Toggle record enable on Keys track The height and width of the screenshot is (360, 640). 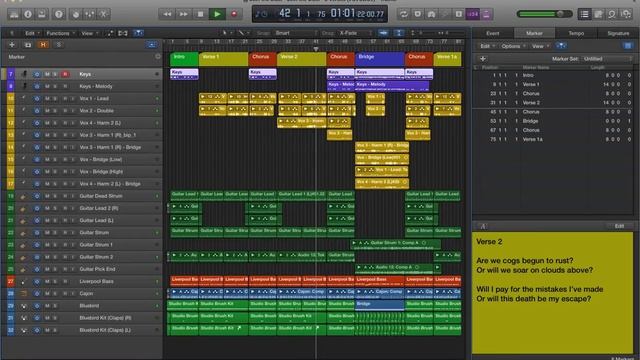65,74
